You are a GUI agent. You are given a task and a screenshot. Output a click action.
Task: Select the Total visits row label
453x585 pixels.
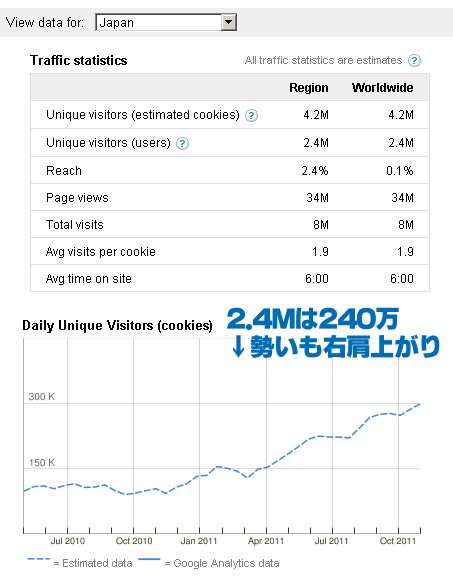pyautogui.click(x=75, y=225)
